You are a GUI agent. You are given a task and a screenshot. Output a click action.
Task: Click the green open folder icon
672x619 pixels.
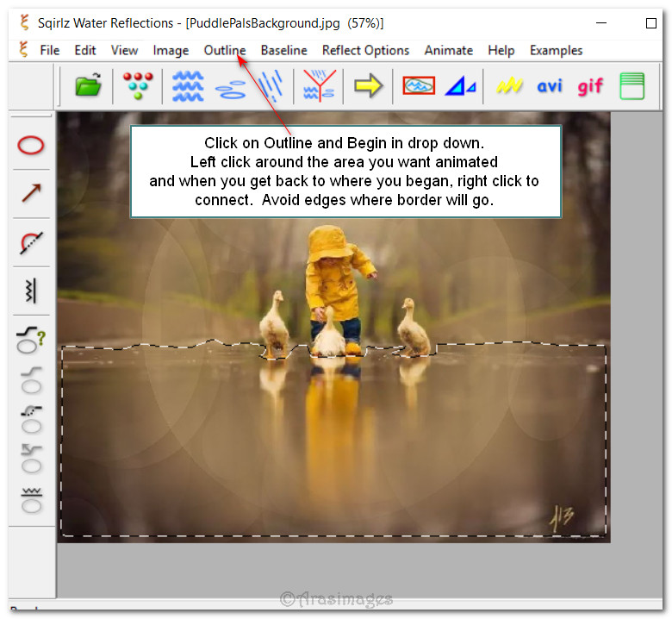click(x=88, y=85)
